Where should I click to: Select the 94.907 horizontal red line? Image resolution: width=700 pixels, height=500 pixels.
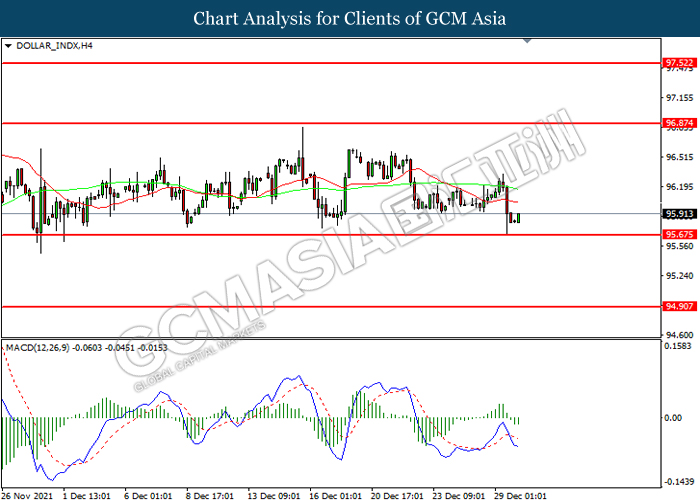click(x=331, y=307)
